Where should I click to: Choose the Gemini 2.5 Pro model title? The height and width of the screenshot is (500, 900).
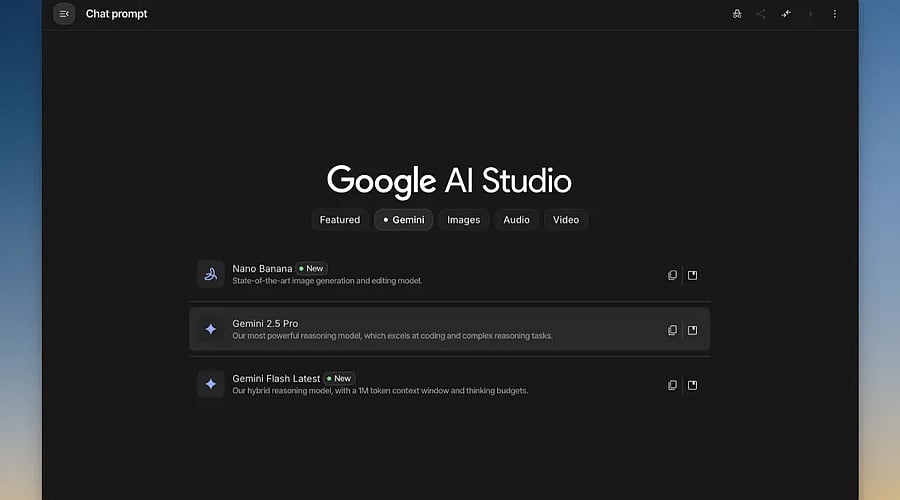point(265,324)
